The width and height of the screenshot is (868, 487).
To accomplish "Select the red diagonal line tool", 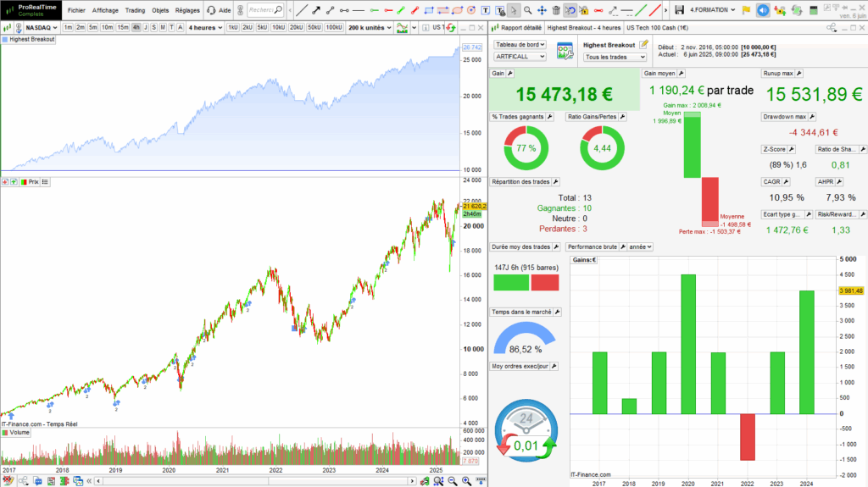I will pos(655,10).
